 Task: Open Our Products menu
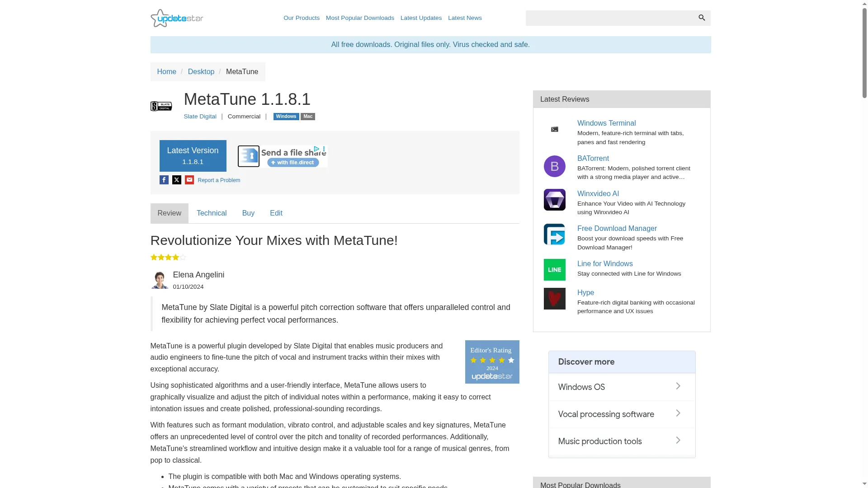click(x=302, y=18)
